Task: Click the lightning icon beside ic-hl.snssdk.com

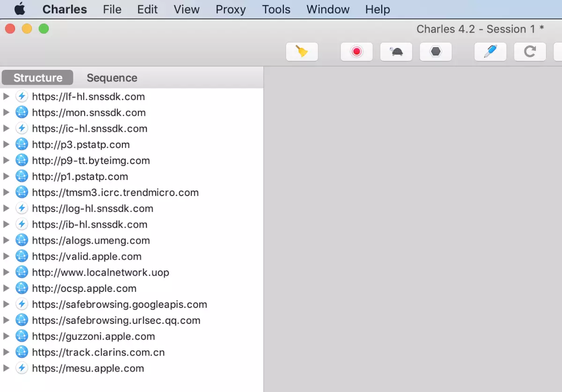Action: (22, 128)
